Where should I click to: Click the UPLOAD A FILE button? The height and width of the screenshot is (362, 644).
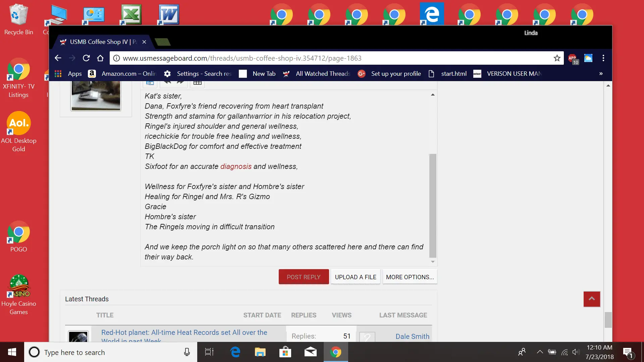tap(356, 277)
